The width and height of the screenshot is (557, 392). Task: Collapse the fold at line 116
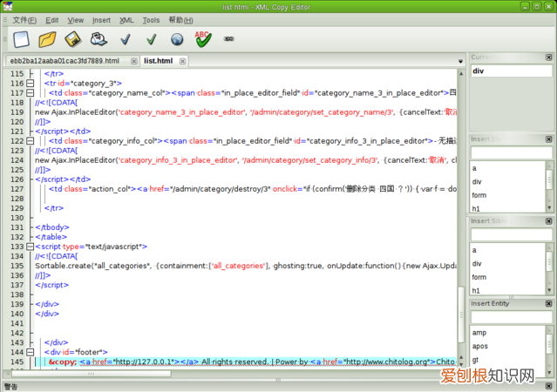click(x=30, y=83)
